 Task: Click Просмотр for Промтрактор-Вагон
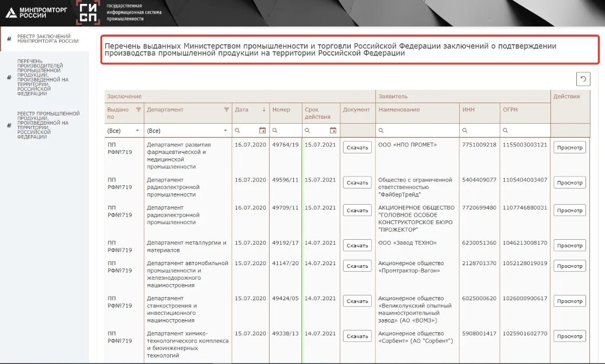[x=569, y=266]
